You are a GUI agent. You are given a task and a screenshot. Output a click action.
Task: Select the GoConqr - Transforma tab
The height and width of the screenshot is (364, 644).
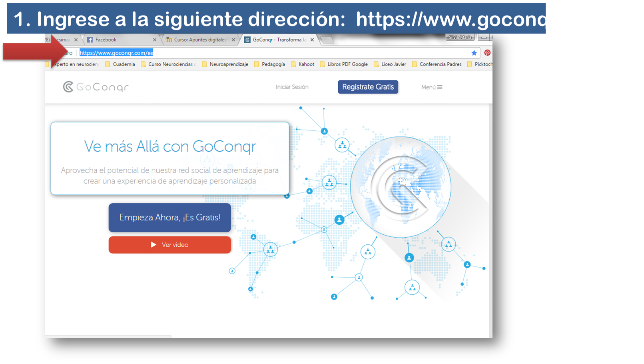pyautogui.click(x=279, y=40)
